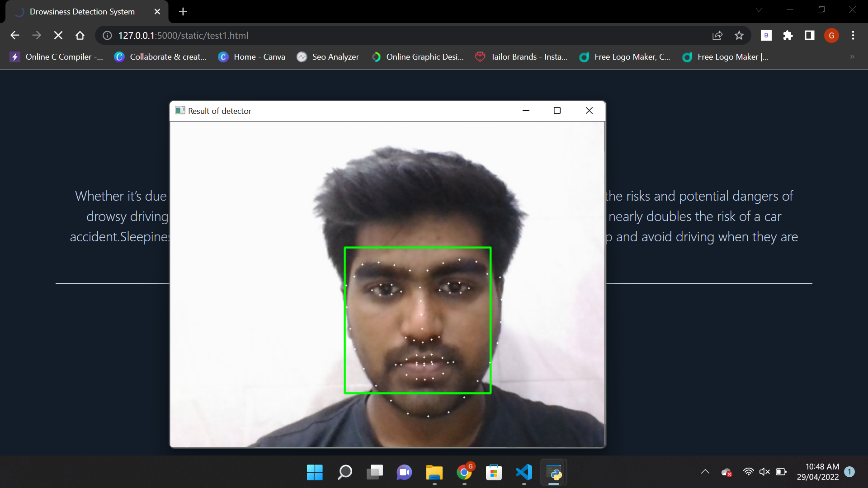
Task: Unmute the system volume
Action: 764,471
